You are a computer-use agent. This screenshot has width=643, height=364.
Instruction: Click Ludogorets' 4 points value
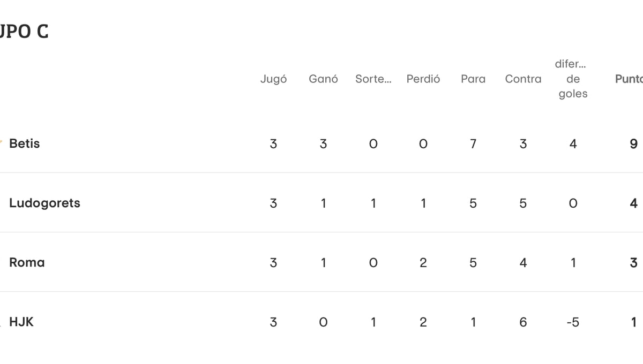tap(633, 203)
